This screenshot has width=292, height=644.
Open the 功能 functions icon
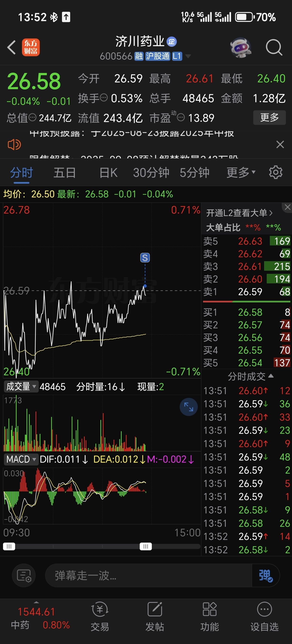click(209, 617)
